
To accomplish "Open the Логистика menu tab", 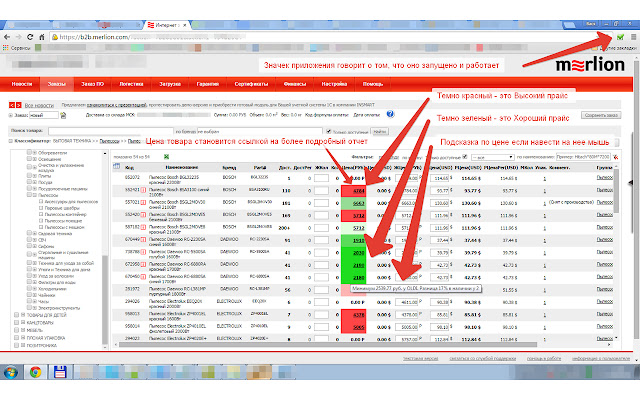I will [x=132, y=85].
